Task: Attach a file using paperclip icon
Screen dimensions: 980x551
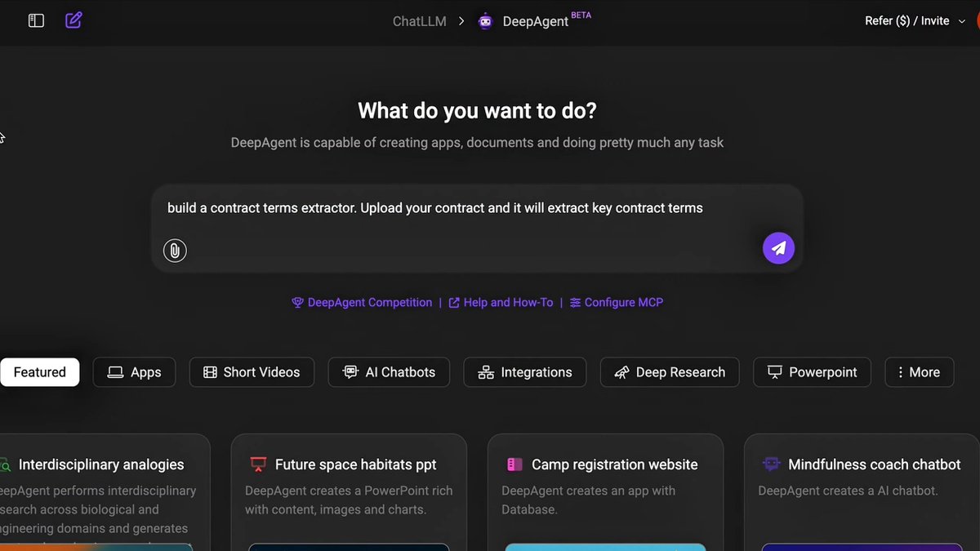Action: coord(175,250)
